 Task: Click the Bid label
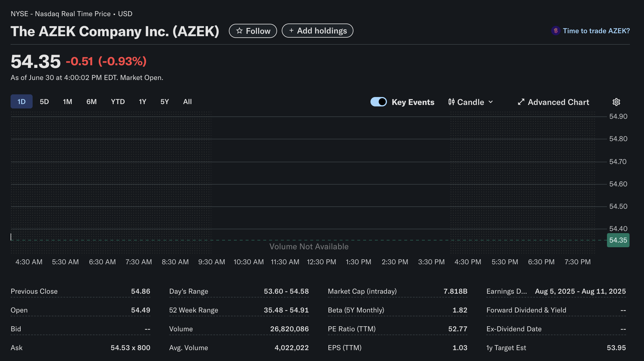click(16, 329)
